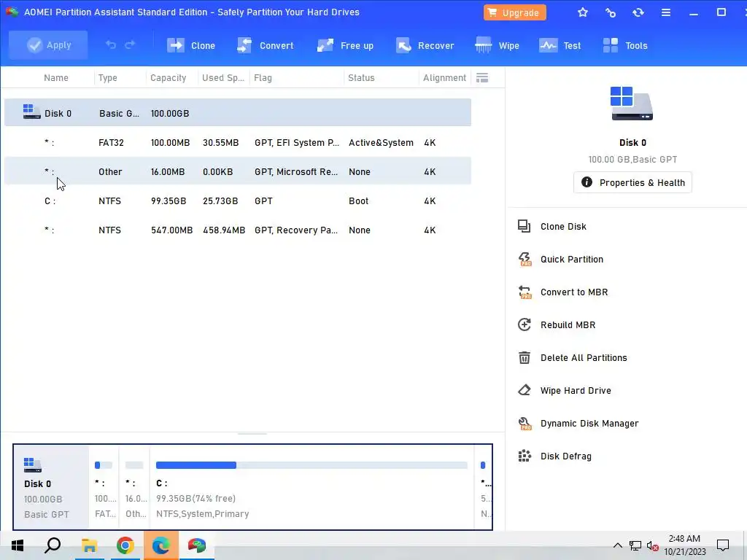The width and height of the screenshot is (747, 560).
Task: Select the 100MB FAT partition in disk map
Action: 104,486
